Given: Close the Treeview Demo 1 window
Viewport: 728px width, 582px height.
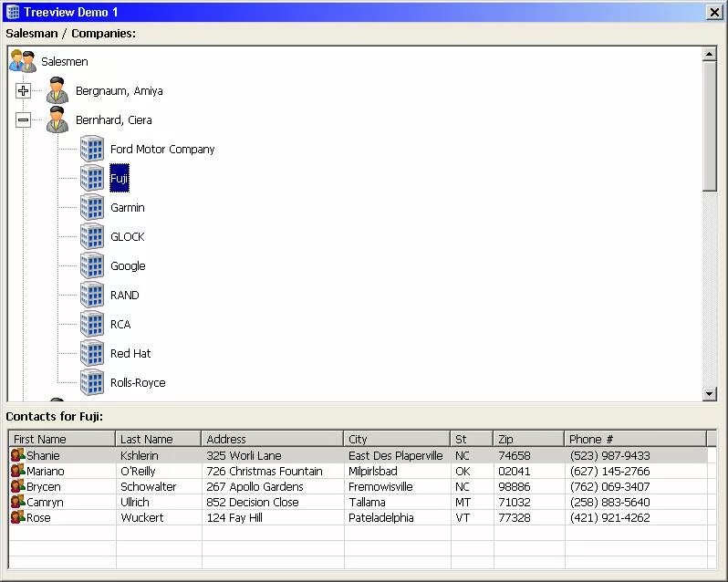Looking at the screenshot, I should (714, 12).
